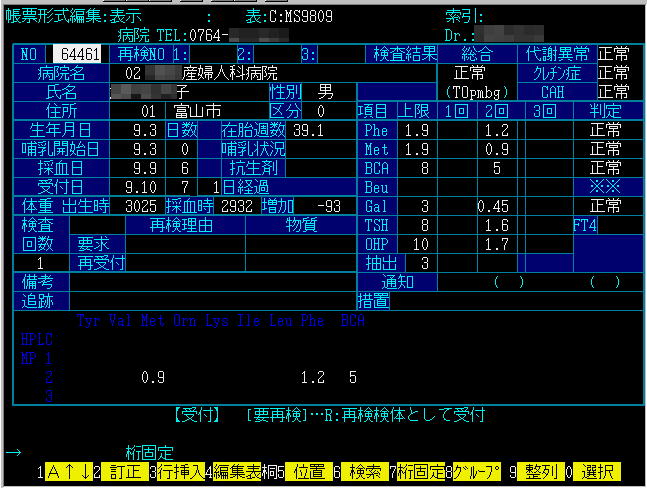Open the 編集表 edit table function
647x488 pixels.
(239, 472)
